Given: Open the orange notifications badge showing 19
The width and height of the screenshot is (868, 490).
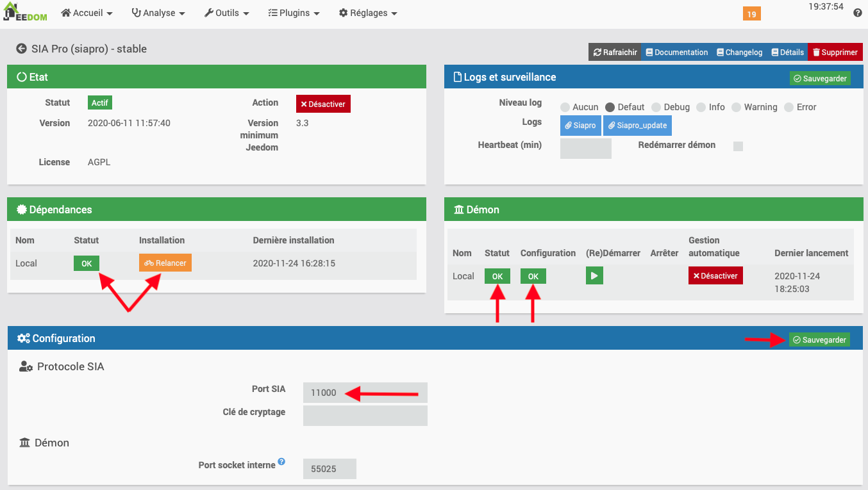Looking at the screenshot, I should click(x=751, y=13).
